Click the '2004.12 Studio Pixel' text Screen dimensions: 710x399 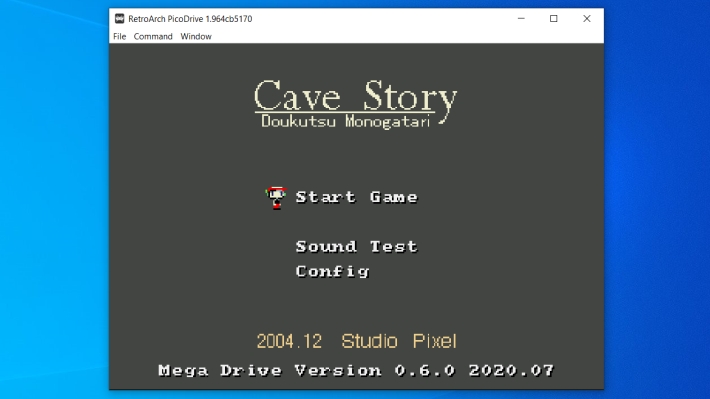pyautogui.click(x=356, y=341)
